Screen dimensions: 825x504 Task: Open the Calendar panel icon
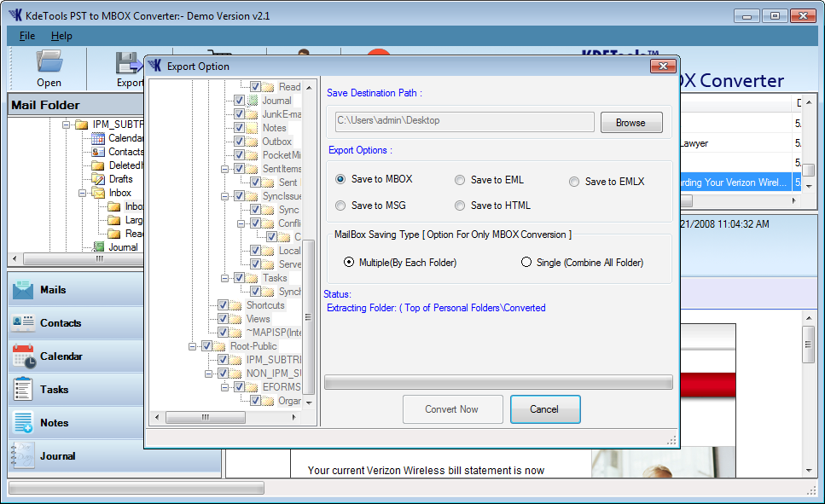tap(23, 356)
